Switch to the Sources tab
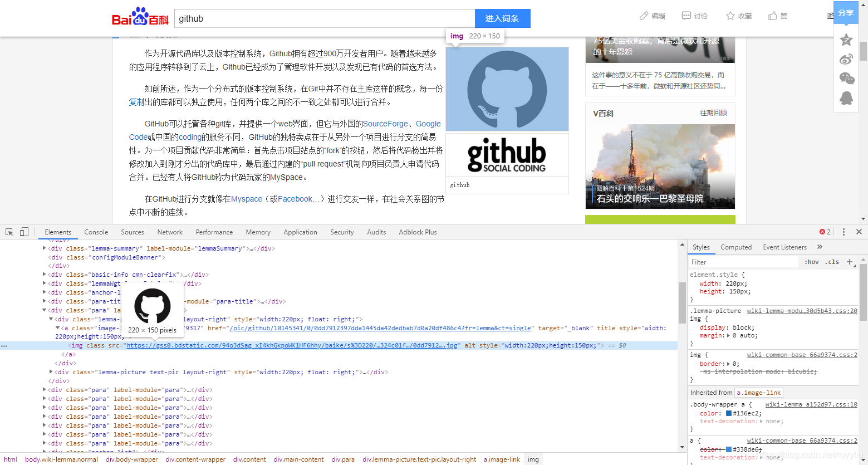Viewport: 868px width, 465px height. coord(133,232)
